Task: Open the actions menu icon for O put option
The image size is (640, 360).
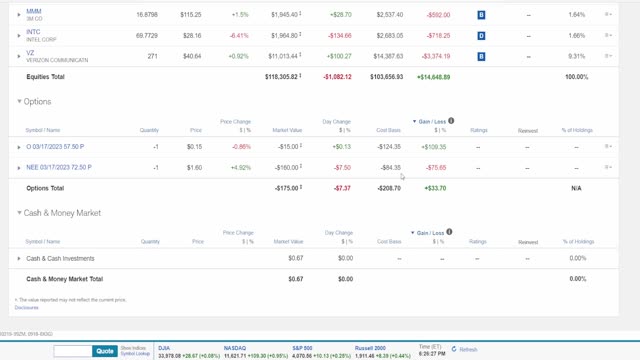Action: (x=608, y=146)
